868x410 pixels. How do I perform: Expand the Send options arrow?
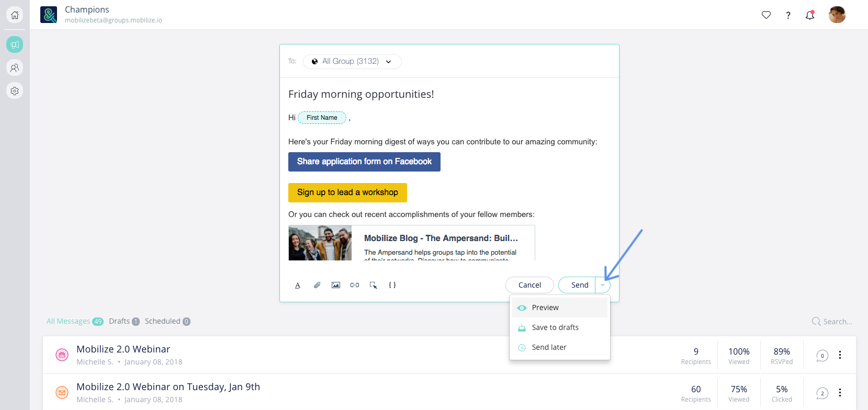click(x=603, y=285)
